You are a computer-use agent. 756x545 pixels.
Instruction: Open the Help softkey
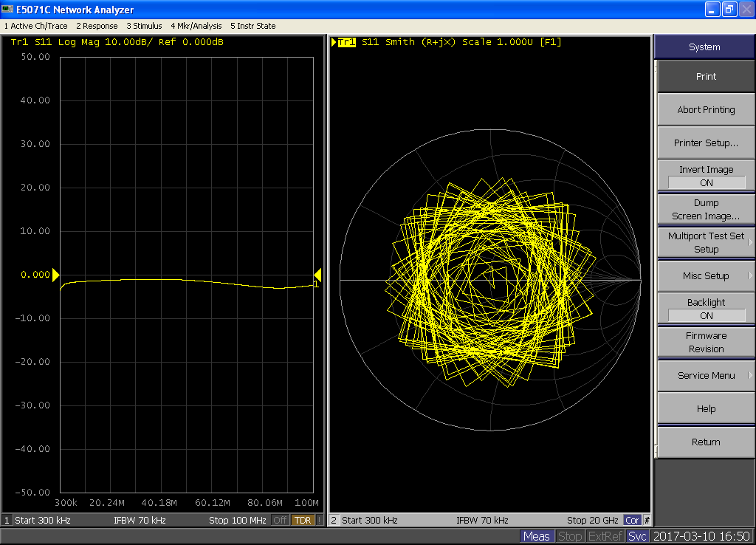click(x=706, y=408)
